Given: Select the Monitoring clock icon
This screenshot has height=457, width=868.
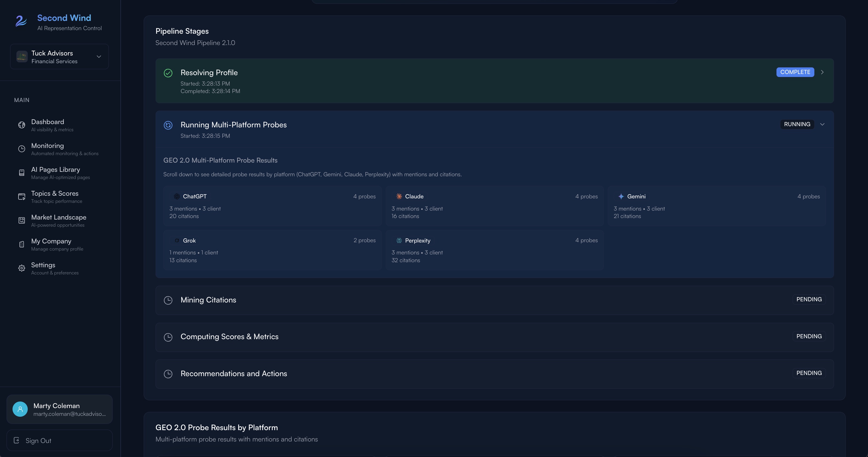Looking at the screenshot, I should point(21,148).
